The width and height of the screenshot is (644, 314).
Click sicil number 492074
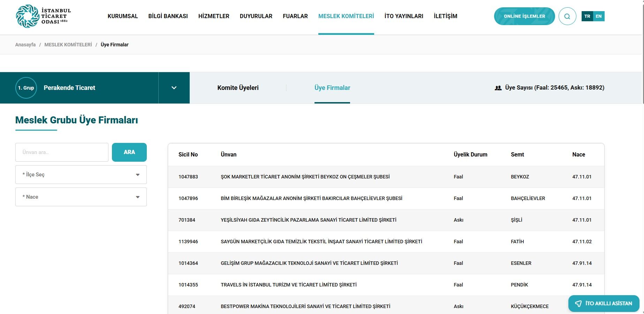point(187,306)
